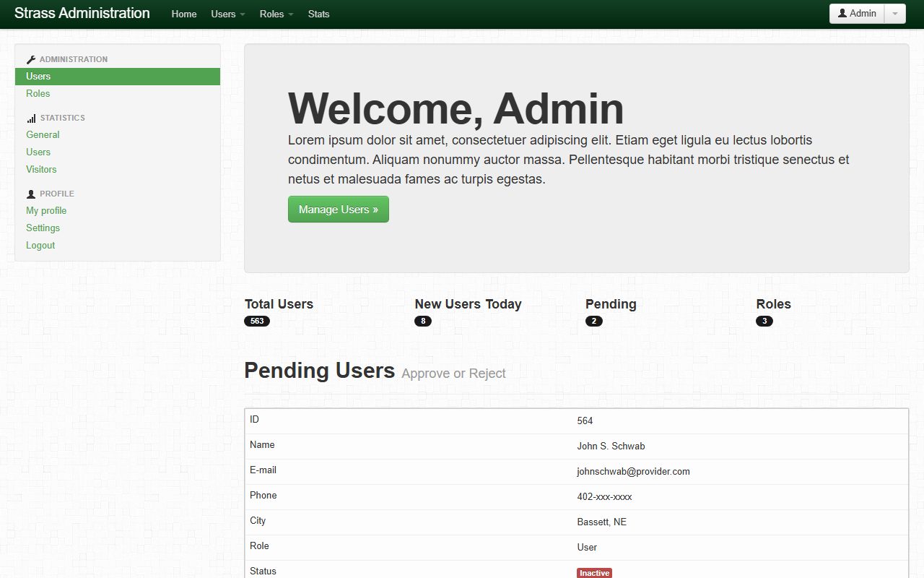This screenshot has width=924, height=578.
Task: Click the phone value 402-xxx-xxxx
Action: point(604,497)
